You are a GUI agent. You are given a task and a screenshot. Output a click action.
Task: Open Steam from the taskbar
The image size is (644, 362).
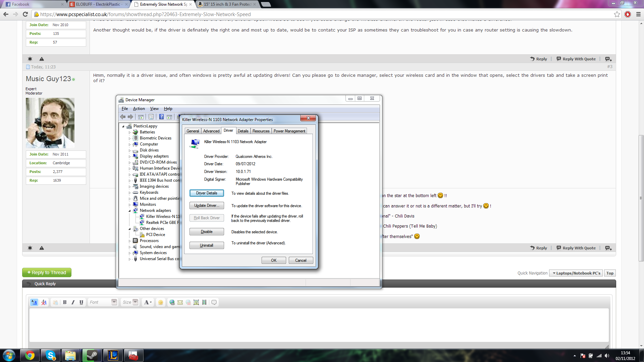coord(92,355)
